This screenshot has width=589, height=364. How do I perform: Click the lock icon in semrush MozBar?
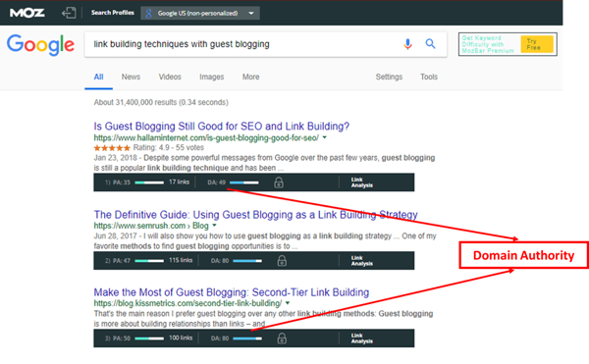[x=282, y=261]
